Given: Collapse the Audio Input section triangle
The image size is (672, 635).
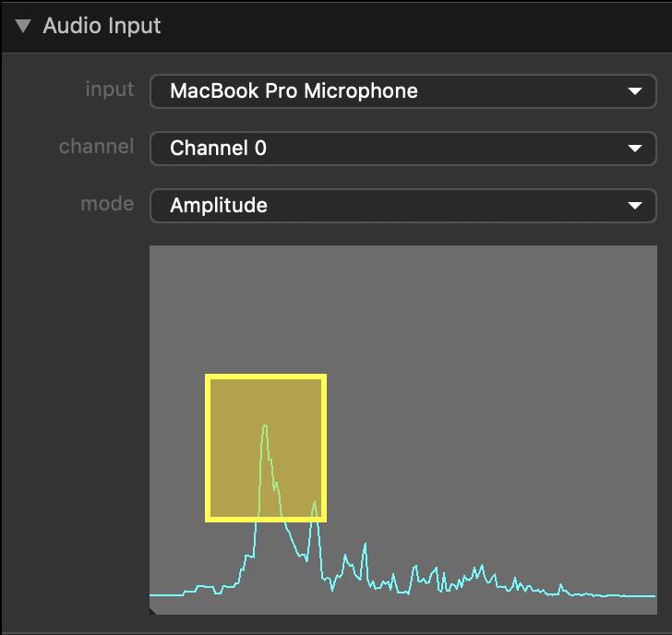Looking at the screenshot, I should [x=23, y=26].
